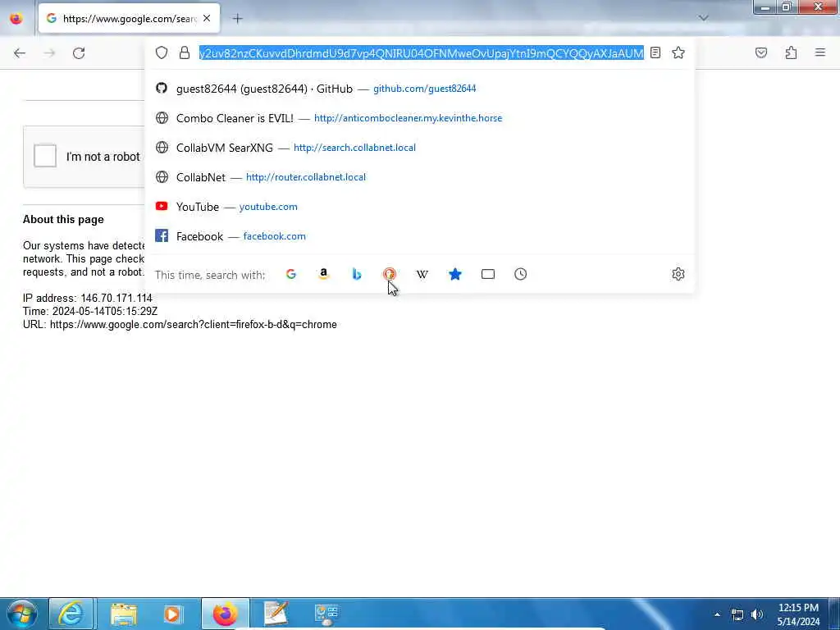Screen dimensions: 840x630
Task: Click the site security padlock icon
Action: (185, 52)
